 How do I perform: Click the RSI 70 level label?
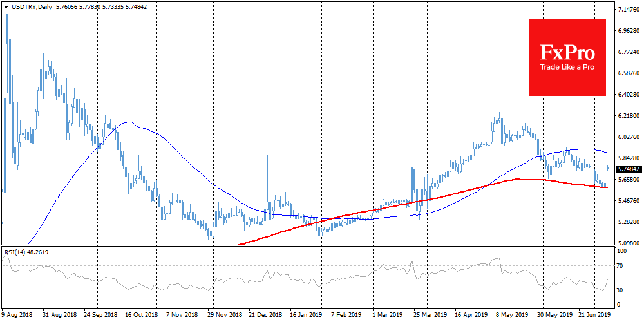point(620,265)
